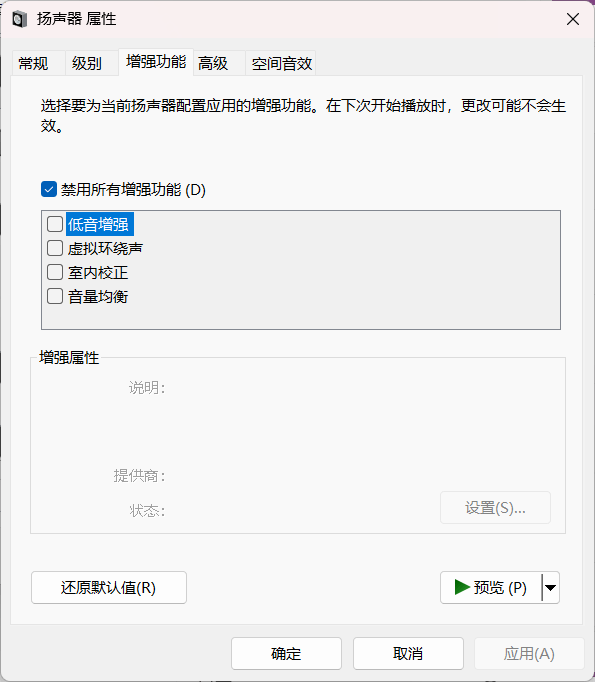Click the speaker icon in title bar

point(20,19)
